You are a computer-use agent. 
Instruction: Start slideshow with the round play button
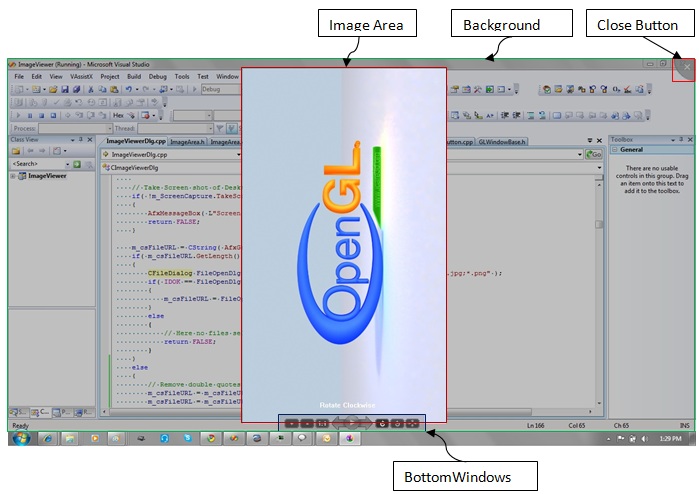(x=352, y=422)
